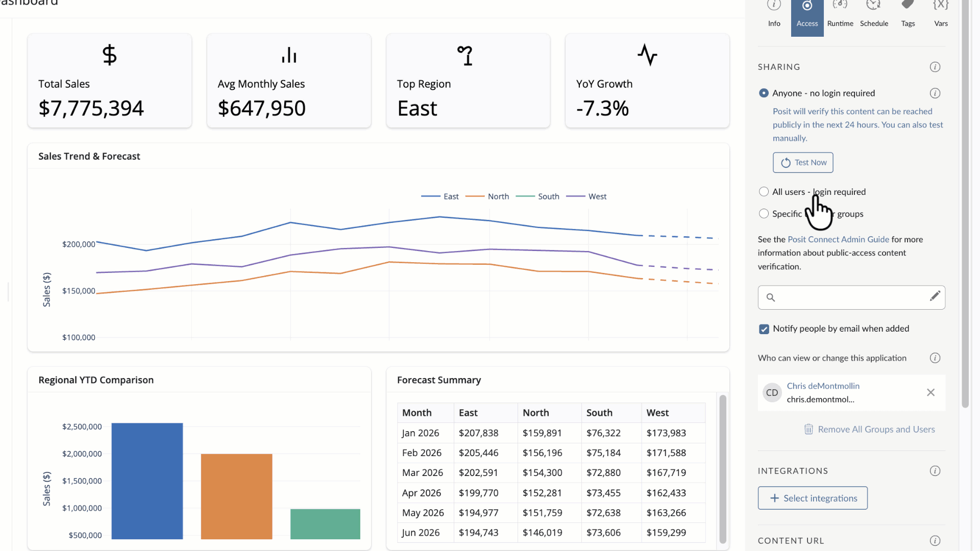Toggle Notify people by email checkbox
The image size is (980, 551).
[x=764, y=329]
